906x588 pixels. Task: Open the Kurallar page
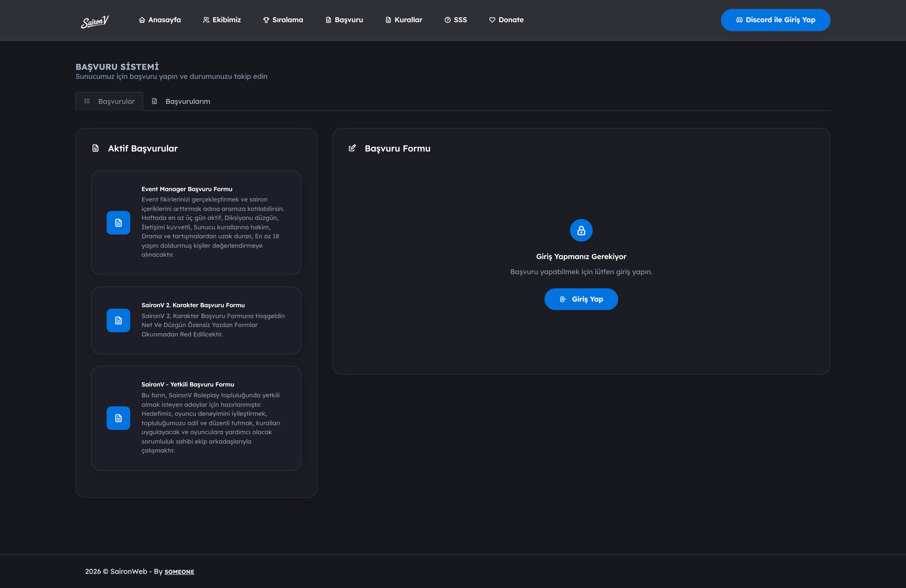click(x=404, y=20)
